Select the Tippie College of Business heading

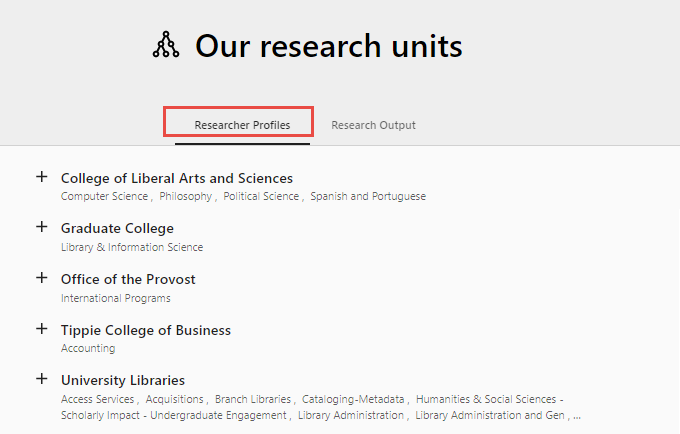145,330
